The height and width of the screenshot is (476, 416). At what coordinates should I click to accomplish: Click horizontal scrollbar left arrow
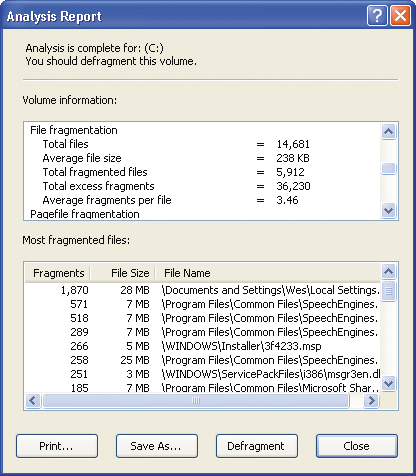click(x=33, y=400)
